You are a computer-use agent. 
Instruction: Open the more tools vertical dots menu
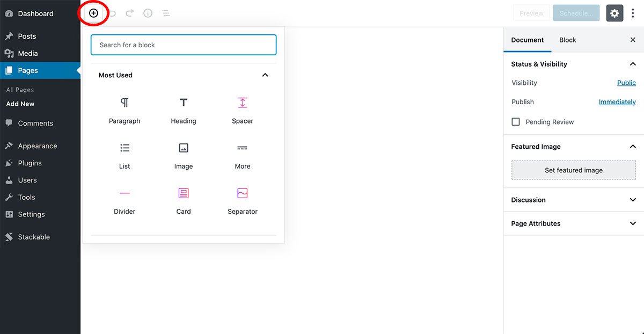[x=633, y=13]
